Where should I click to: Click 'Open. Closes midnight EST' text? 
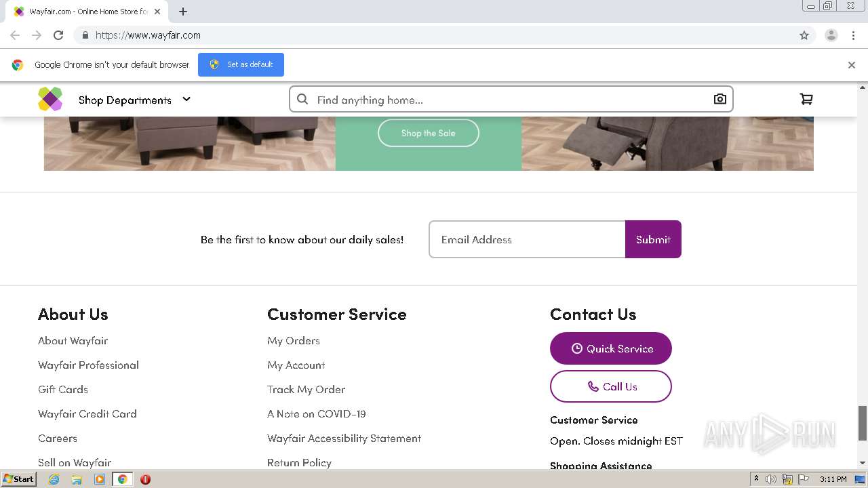[616, 441]
